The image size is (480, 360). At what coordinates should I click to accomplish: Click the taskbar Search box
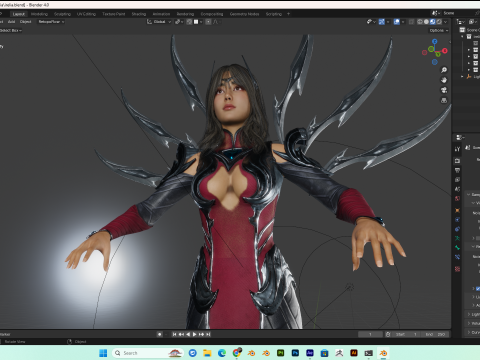(x=148, y=353)
